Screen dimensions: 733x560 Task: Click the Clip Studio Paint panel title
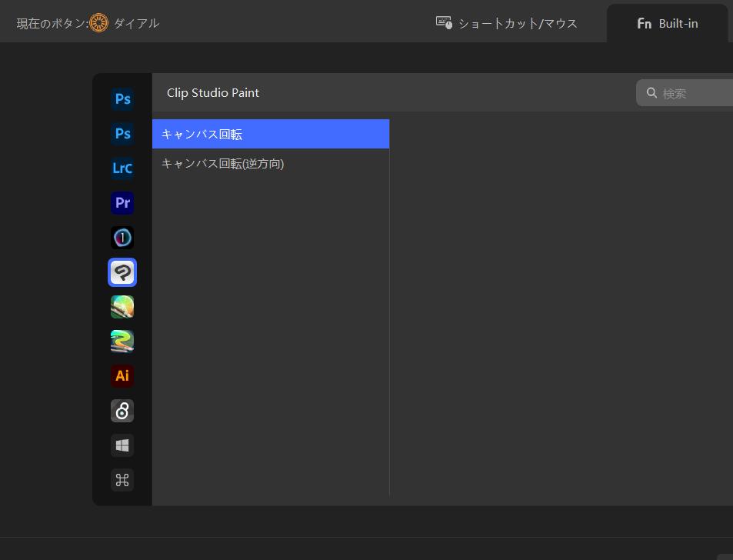click(213, 92)
